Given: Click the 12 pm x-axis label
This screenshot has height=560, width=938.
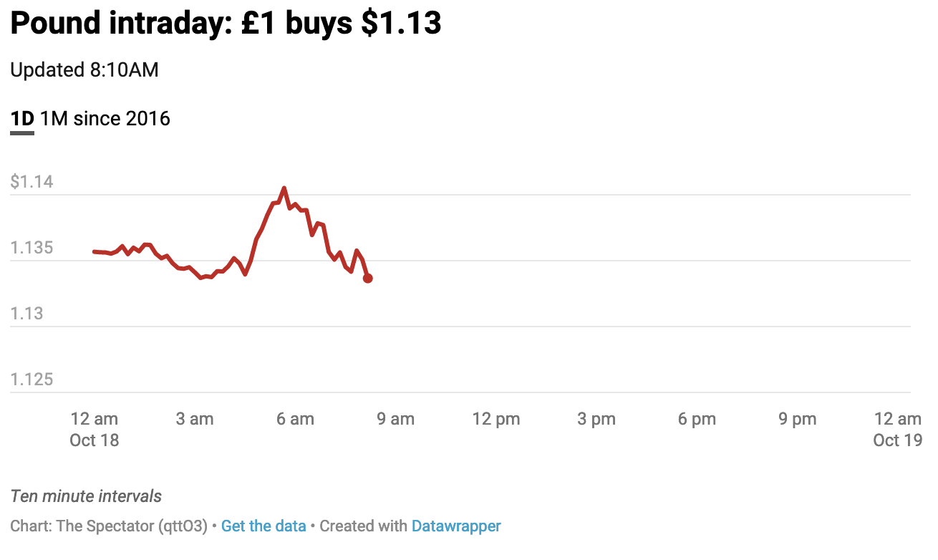Looking at the screenshot, I should tap(496, 419).
